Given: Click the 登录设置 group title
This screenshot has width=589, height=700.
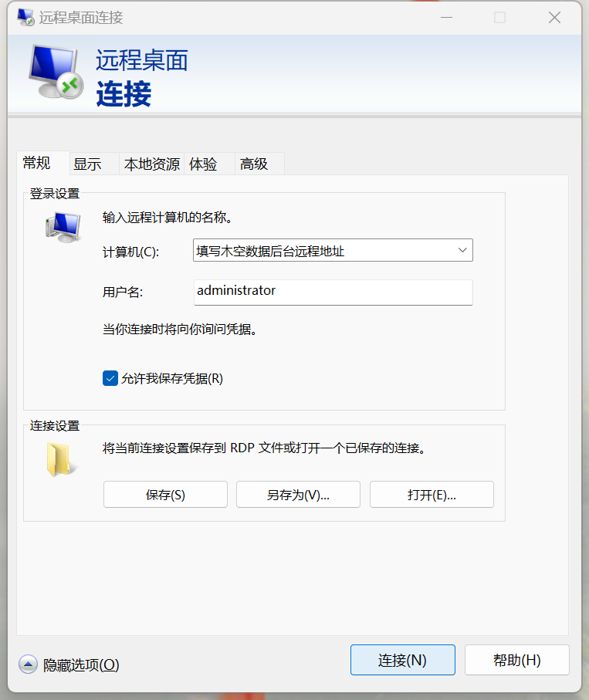Looking at the screenshot, I should (x=55, y=194).
